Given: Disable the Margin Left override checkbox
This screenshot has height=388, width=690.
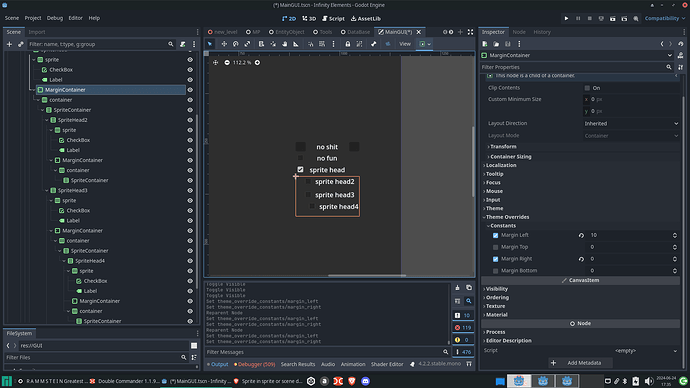Looking at the screenshot, I should click(495, 235).
